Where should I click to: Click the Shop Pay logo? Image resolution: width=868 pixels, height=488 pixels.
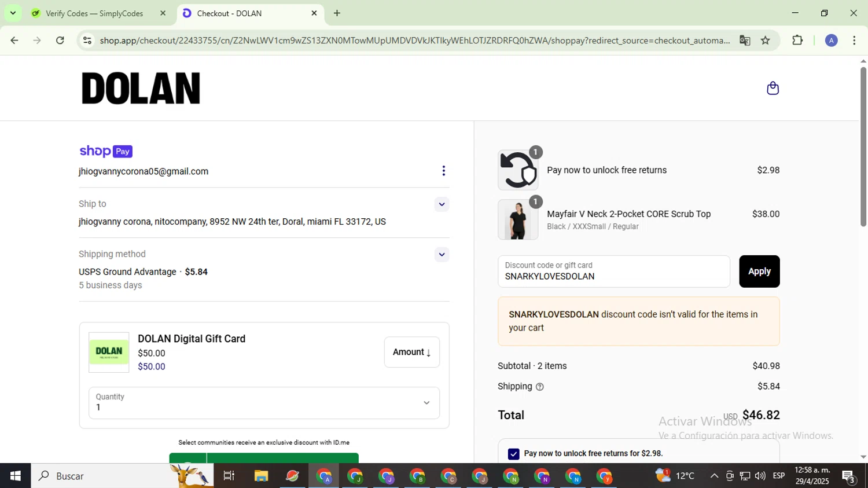(106, 151)
